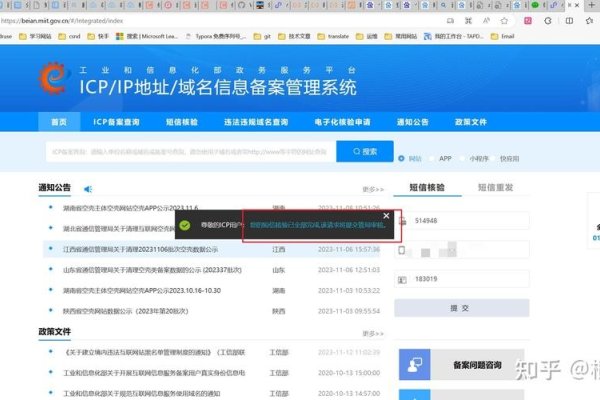The image size is (600, 400).
Task: Open 真实身份信息 policy document link
Action: 154,373
